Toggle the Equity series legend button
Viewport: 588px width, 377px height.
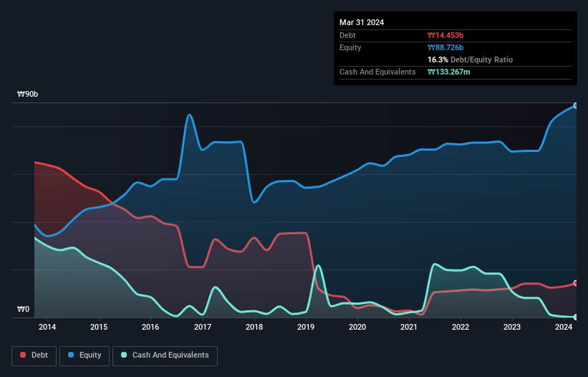pyautogui.click(x=85, y=355)
